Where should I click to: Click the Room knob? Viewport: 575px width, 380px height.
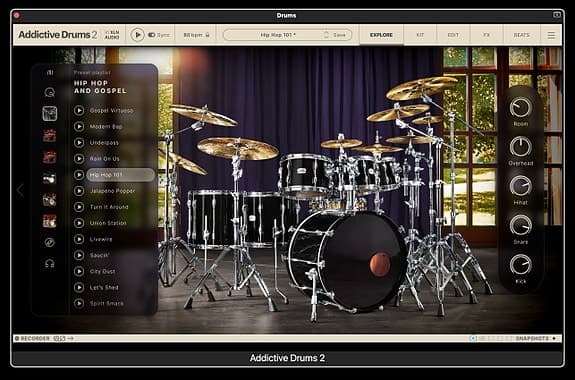(x=520, y=107)
